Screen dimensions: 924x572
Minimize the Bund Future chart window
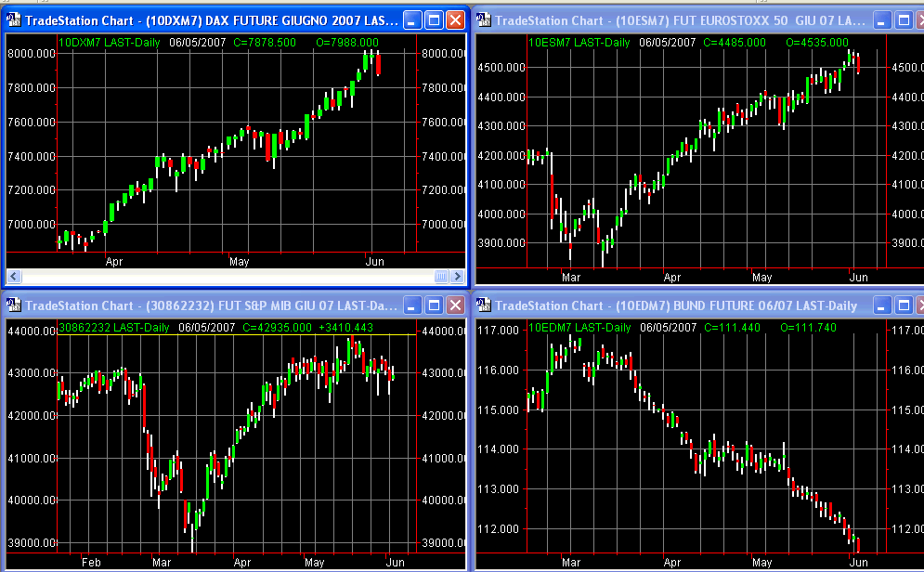(882, 305)
